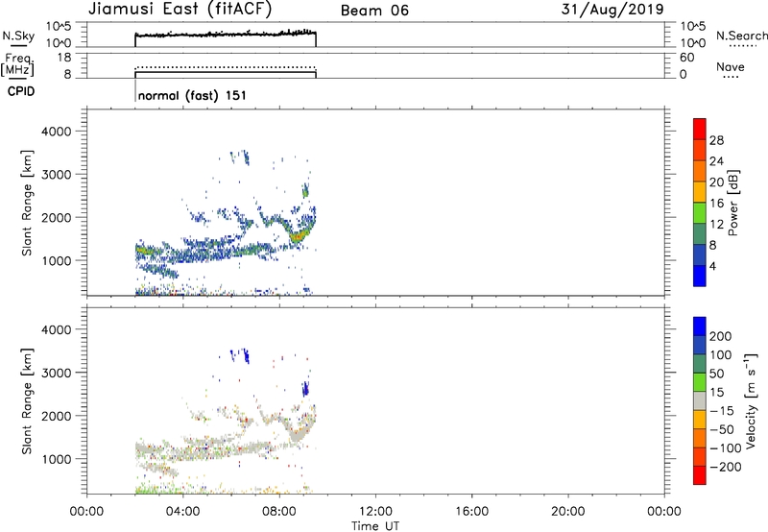The width and height of the screenshot is (768, 532).
Task: Click the velocity color bar gray segment
Action: coord(700,400)
